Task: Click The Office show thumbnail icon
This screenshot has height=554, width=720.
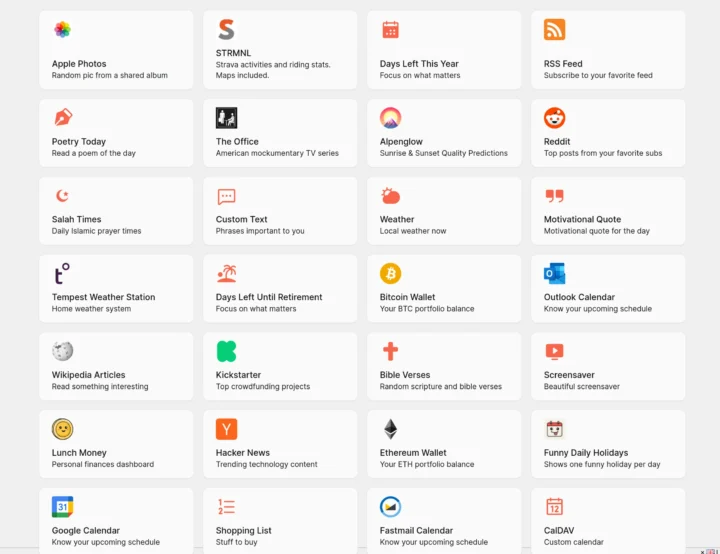Action: (x=226, y=118)
